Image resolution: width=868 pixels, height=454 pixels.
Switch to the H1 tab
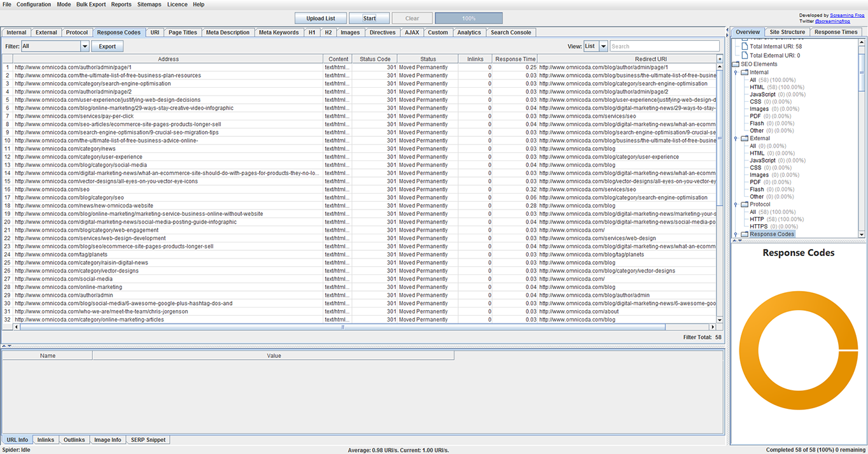(312, 32)
